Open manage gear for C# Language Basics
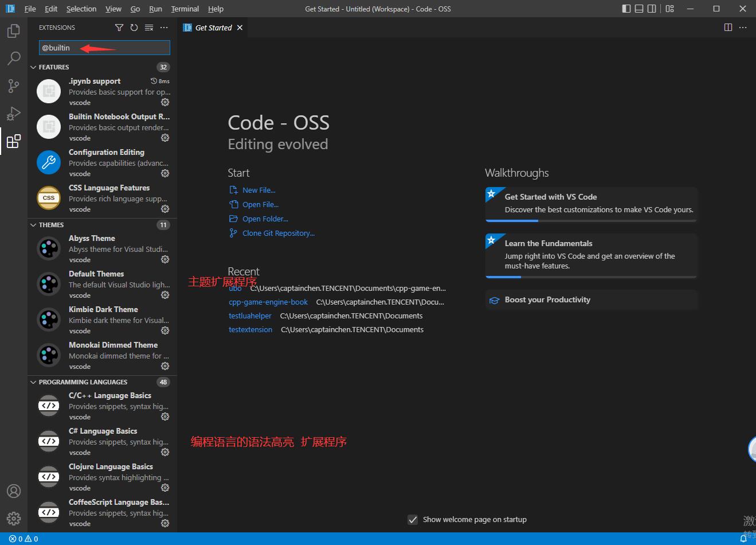Image resolution: width=756 pixels, height=545 pixels. tap(165, 452)
